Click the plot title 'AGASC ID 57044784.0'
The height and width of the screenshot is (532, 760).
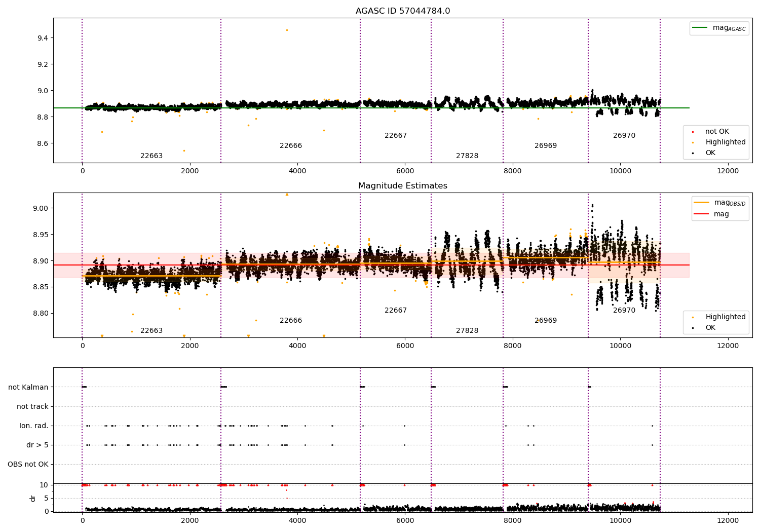pyautogui.click(x=403, y=11)
